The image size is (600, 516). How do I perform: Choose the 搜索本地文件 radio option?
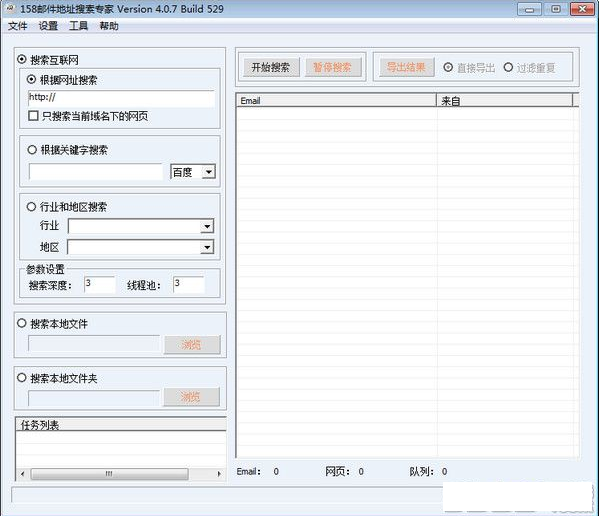[x=22, y=324]
